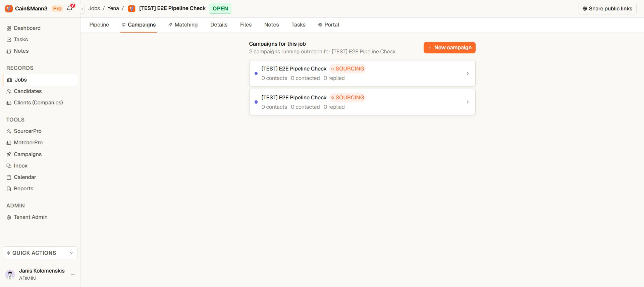
Task: Click the first campaign's SOURCING badge
Action: click(x=347, y=69)
